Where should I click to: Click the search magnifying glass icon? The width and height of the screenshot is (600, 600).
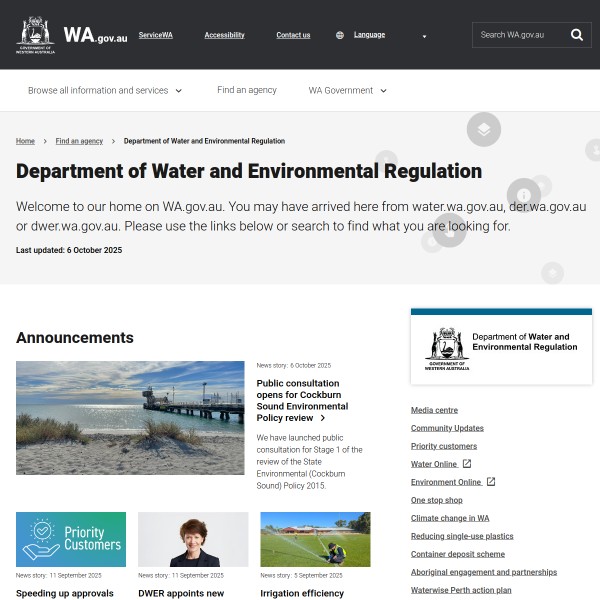click(x=577, y=35)
